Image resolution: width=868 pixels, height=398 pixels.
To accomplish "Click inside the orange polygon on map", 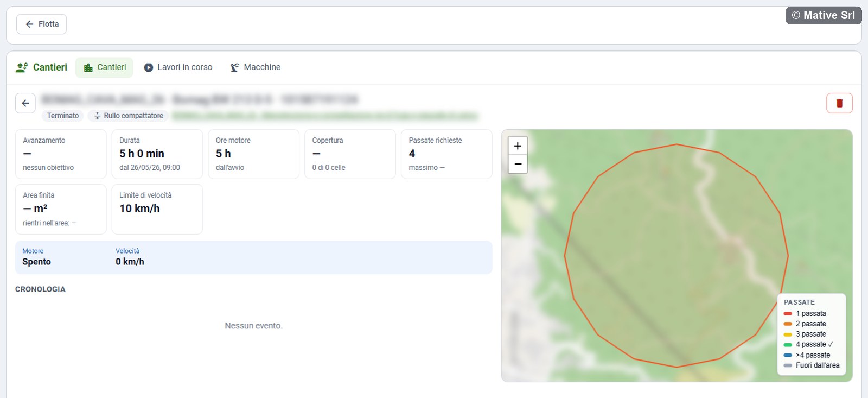I will pyautogui.click(x=676, y=255).
